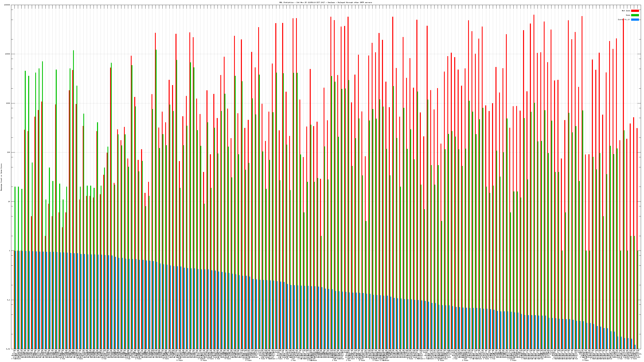
Task: Click the 'Not Spam' legend text
Action: [626, 11]
